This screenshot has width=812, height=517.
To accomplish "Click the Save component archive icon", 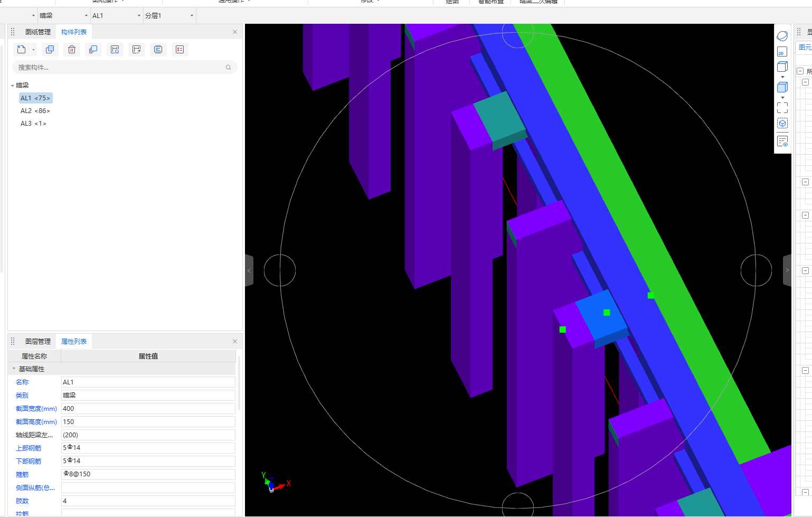I will pos(115,50).
